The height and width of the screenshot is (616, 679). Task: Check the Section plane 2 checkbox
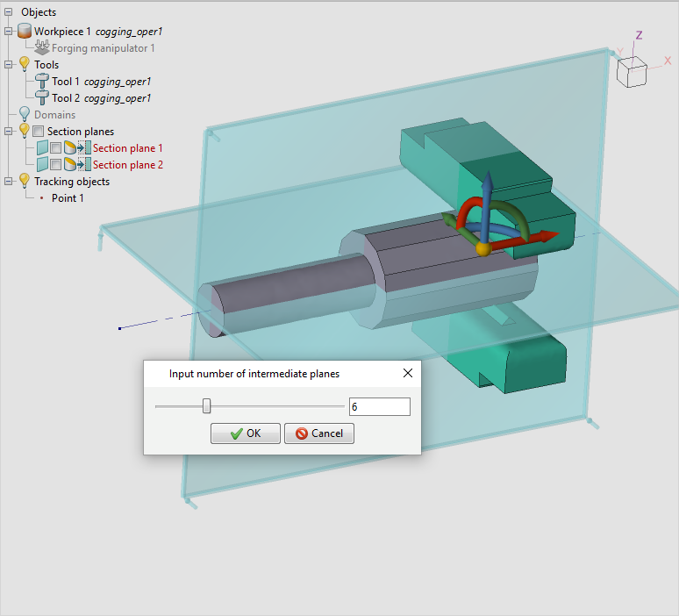[56, 165]
